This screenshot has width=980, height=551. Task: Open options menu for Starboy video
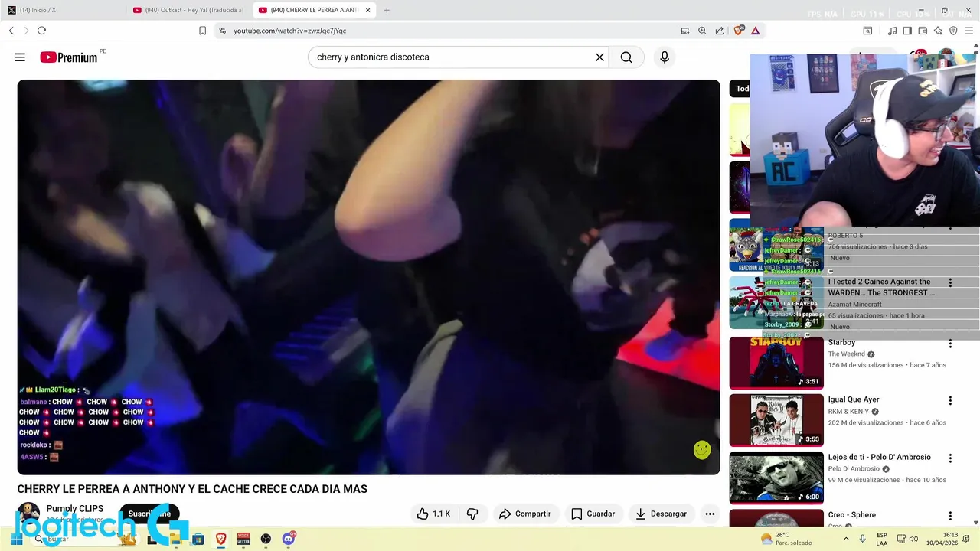[x=950, y=344]
